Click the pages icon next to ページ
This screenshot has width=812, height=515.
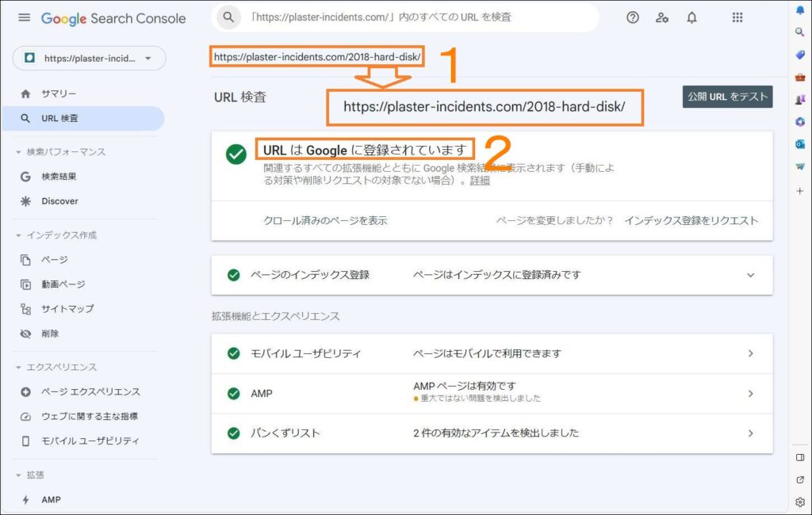[25, 260]
